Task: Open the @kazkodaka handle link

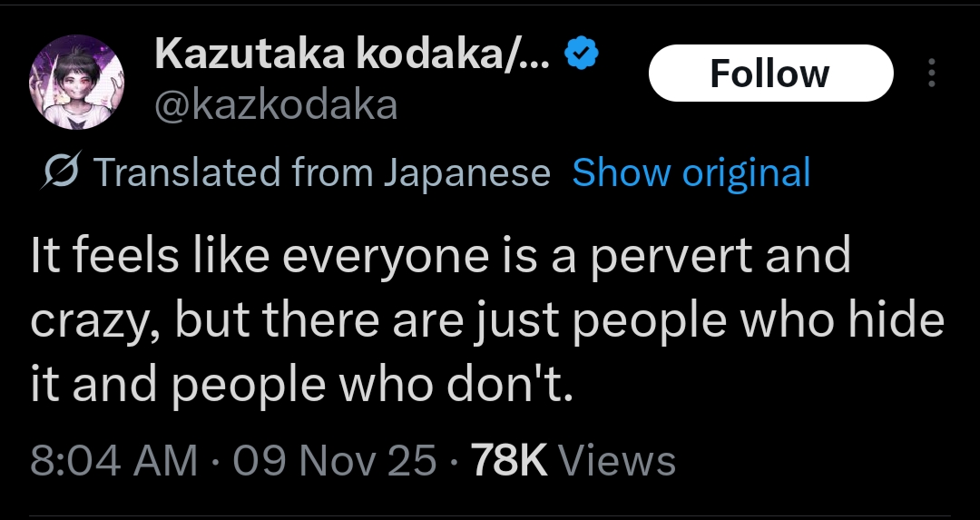Action: 276,106
